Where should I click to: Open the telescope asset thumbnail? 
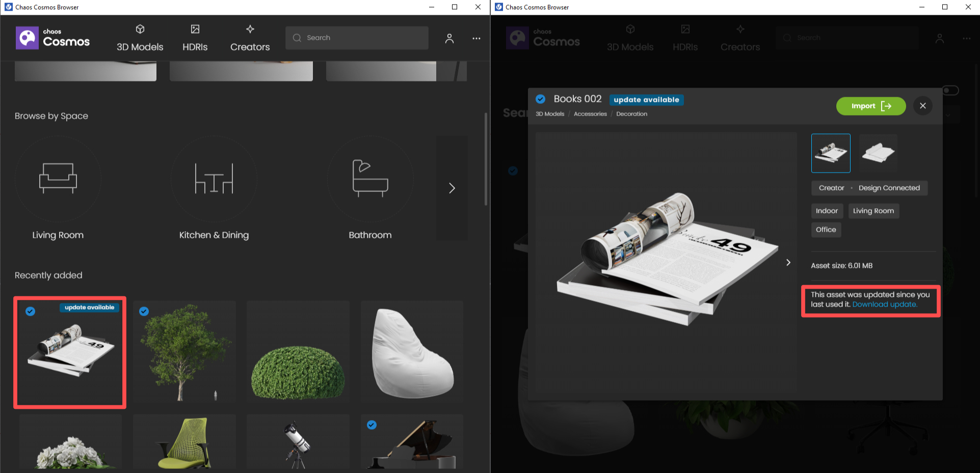(x=298, y=441)
